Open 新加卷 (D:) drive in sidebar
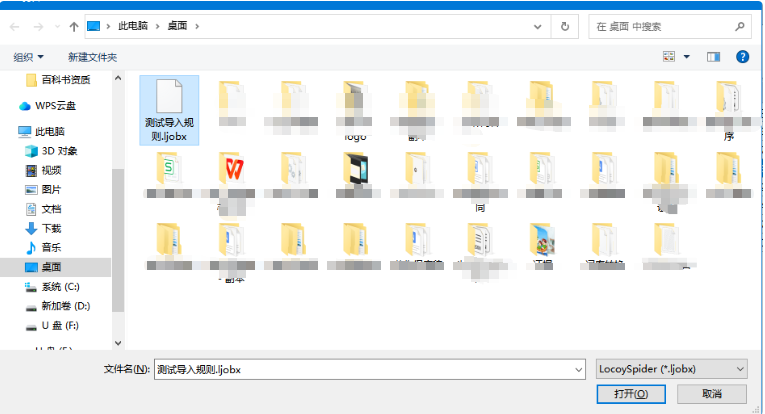The width and height of the screenshot is (765, 414). click(x=58, y=306)
